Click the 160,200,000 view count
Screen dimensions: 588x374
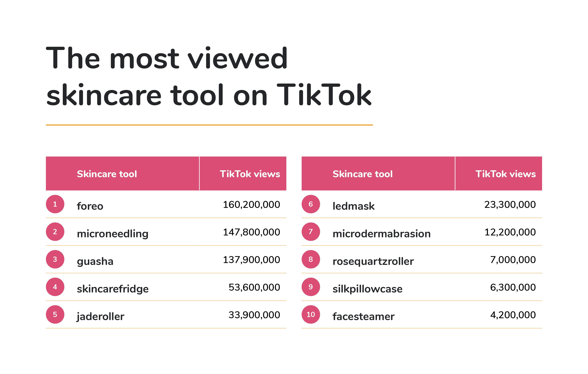pos(251,205)
